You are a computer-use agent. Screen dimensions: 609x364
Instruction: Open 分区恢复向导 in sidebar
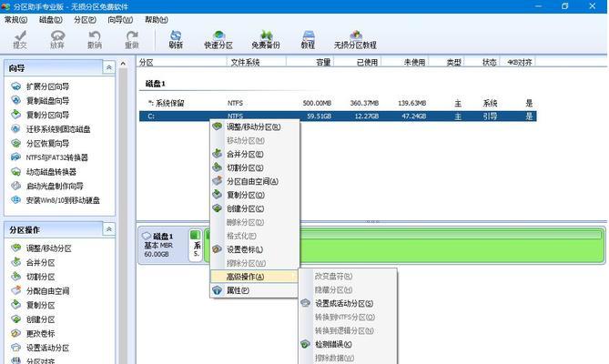click(x=40, y=144)
